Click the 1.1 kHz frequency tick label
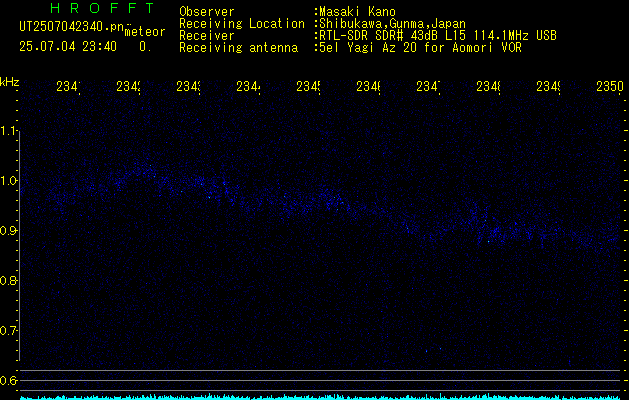 point(9,131)
